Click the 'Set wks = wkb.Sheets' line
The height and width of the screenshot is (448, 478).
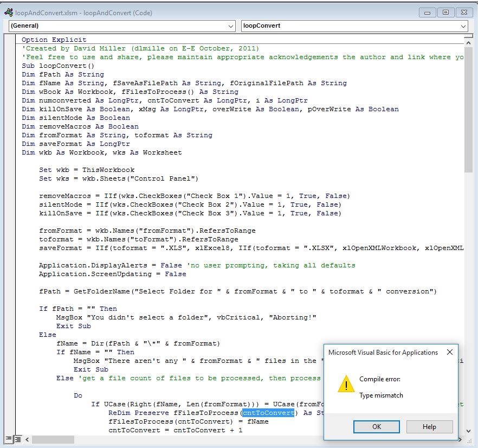[x=119, y=178]
